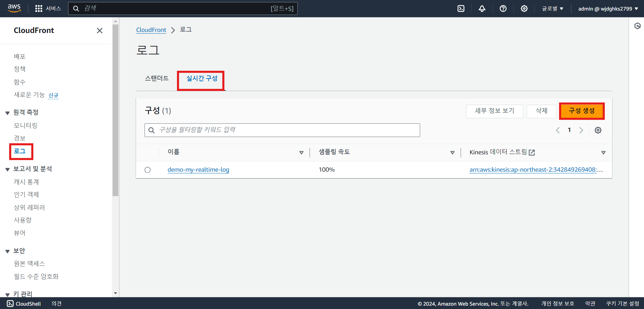Open the table preferences gear icon
Screen dimensions: 644x309
pyautogui.click(x=598, y=130)
